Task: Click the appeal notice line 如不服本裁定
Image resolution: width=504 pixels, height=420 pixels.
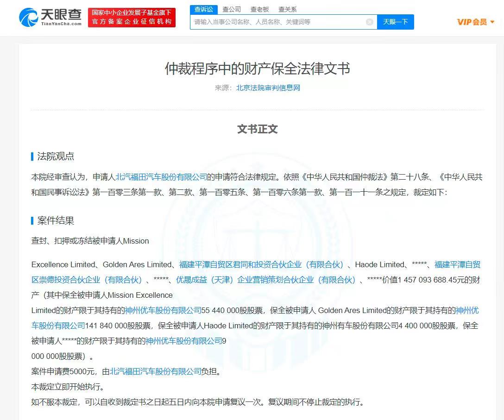Action: pos(197,402)
